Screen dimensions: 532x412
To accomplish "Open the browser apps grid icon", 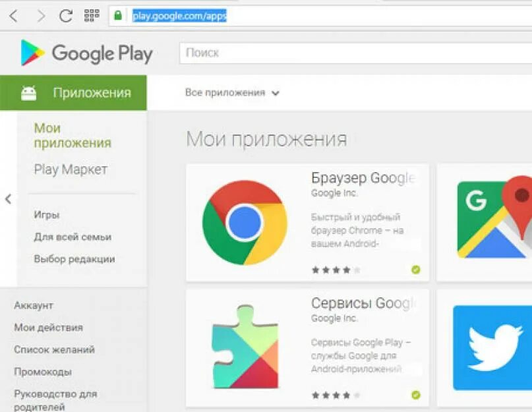I will [92, 15].
